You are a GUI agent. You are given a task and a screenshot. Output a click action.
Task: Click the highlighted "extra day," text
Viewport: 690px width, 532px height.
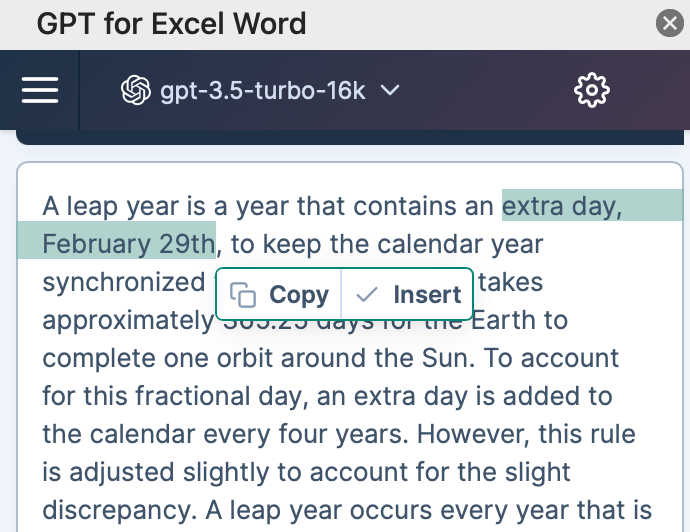(x=562, y=206)
